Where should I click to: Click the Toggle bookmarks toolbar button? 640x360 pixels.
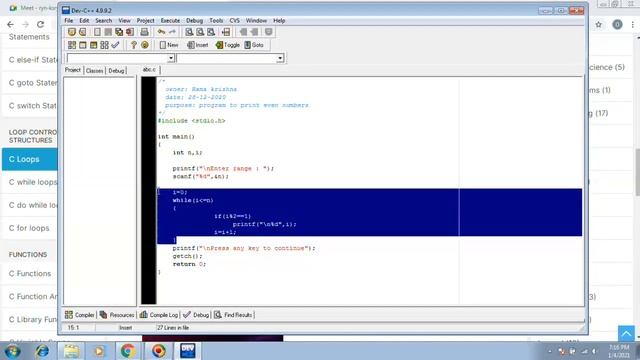(x=227, y=45)
